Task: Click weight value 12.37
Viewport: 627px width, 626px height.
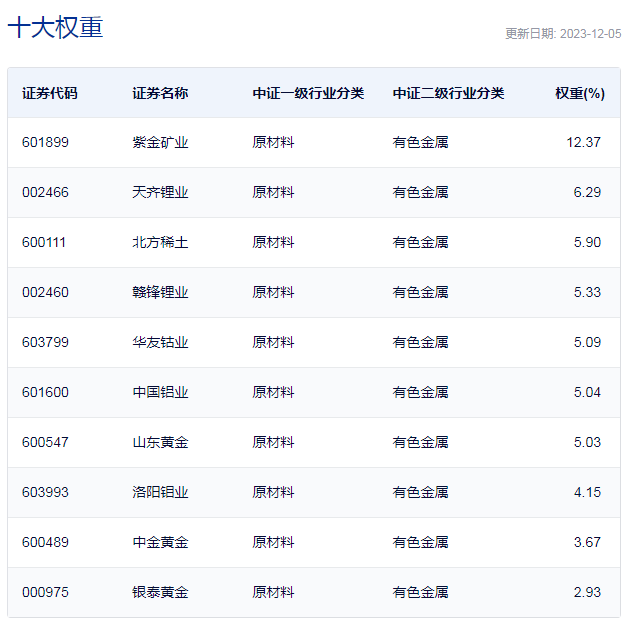Action: pos(583,142)
